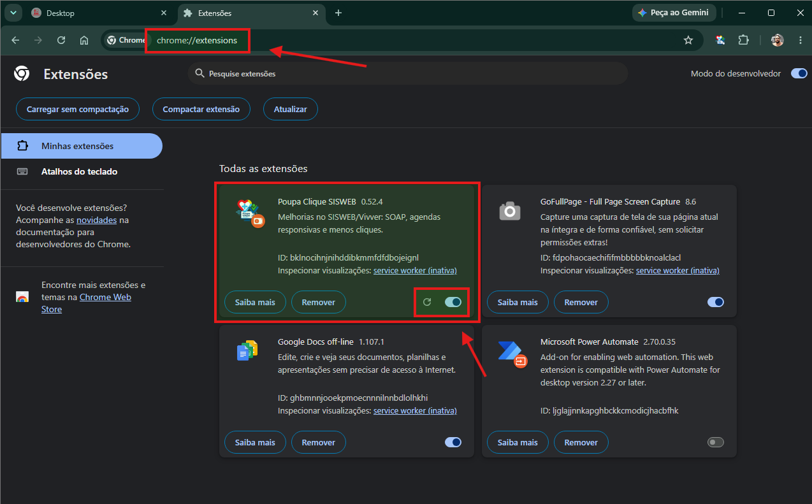The image size is (812, 504).
Task: Click the Pesquise extensões search field
Action: coord(408,73)
